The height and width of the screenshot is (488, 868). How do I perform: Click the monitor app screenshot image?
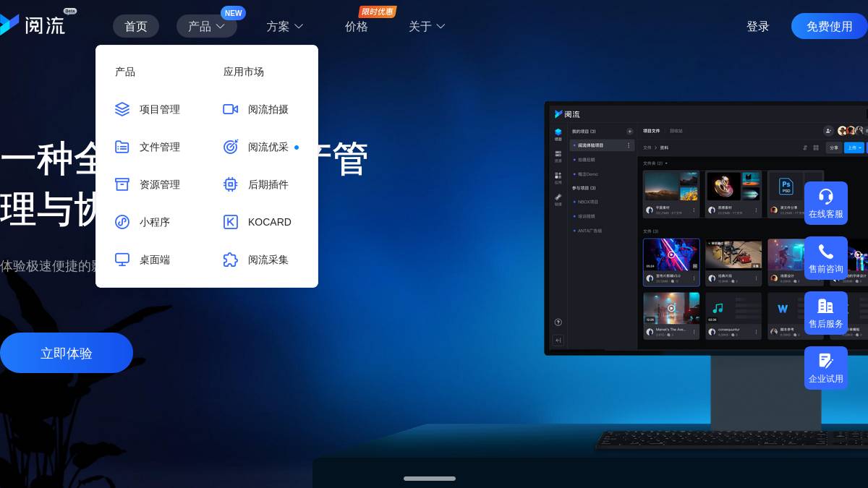[706, 228]
